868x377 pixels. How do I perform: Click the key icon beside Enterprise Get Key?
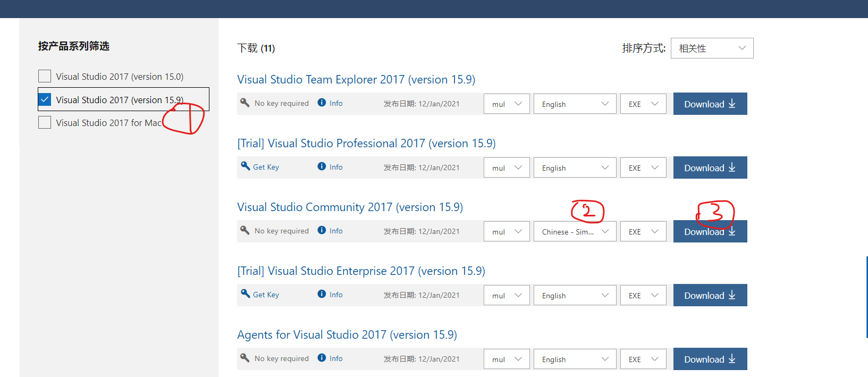245,294
